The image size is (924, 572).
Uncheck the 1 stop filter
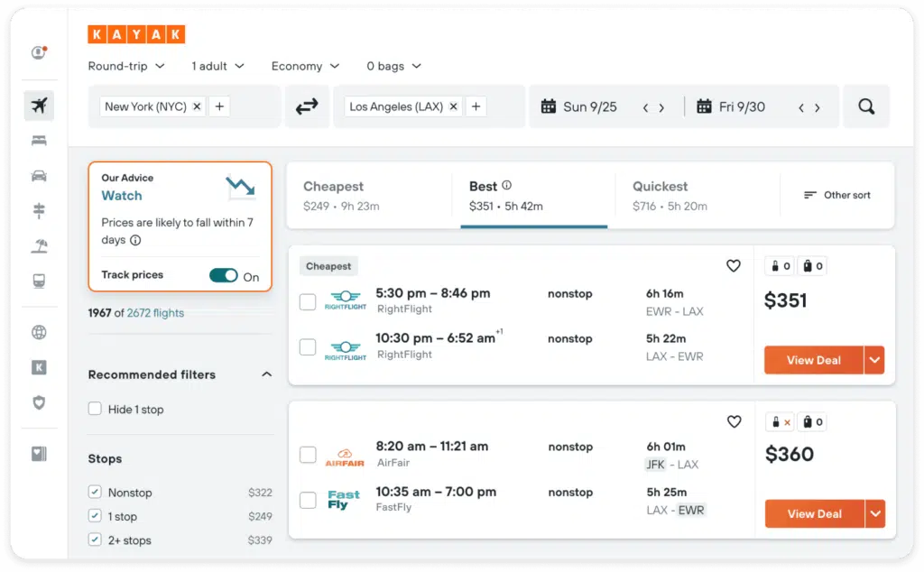coord(95,516)
